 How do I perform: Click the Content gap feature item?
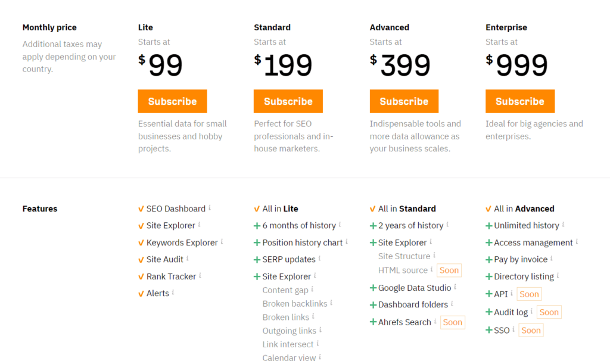pos(285,290)
